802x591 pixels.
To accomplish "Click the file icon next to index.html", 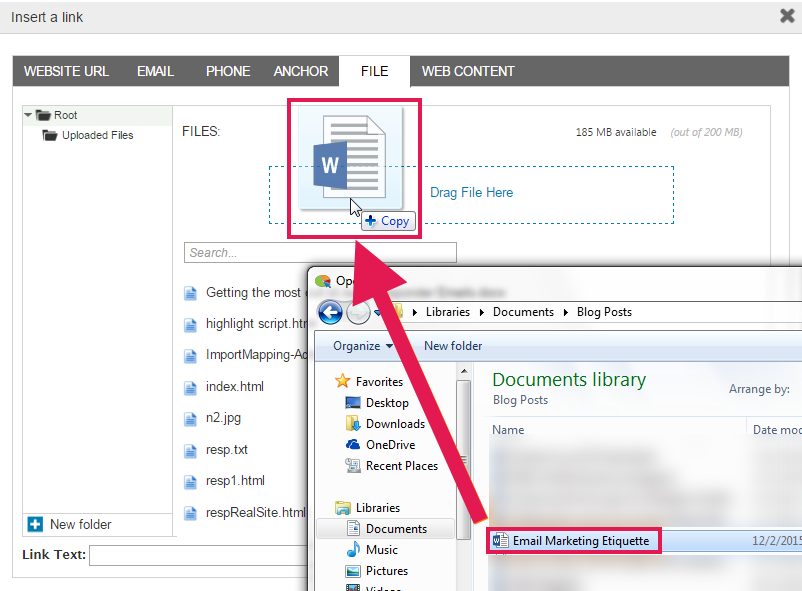I will click(190, 388).
